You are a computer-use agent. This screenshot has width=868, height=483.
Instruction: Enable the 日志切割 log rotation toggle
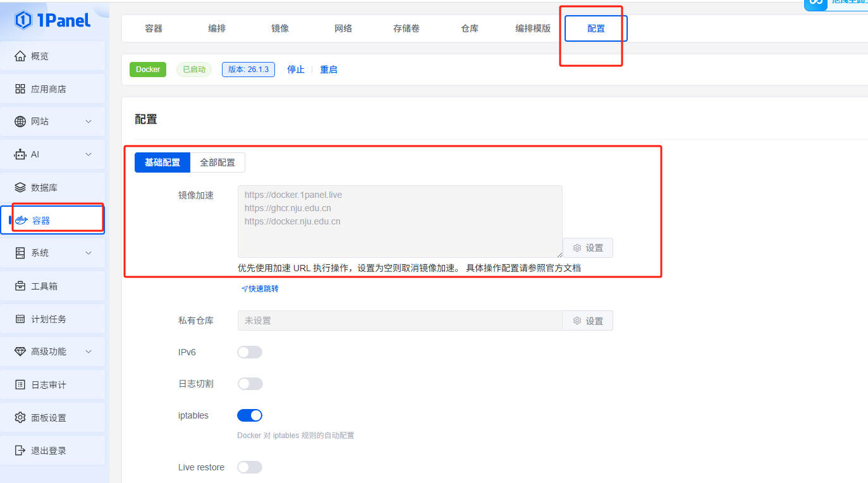click(x=249, y=384)
